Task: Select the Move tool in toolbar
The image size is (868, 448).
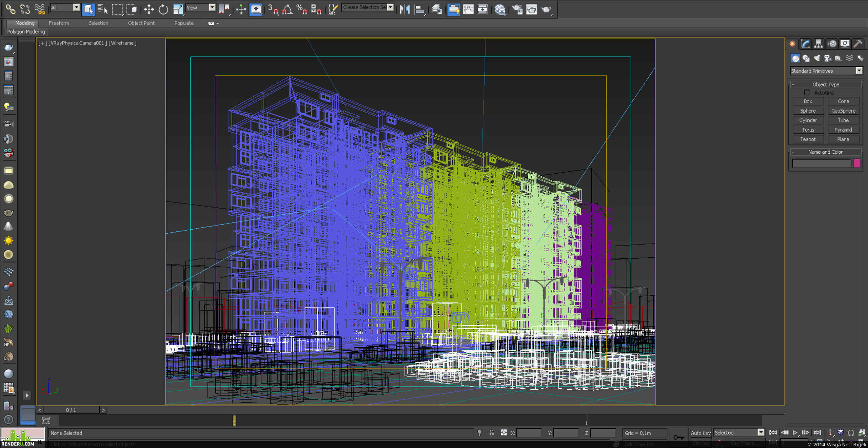Action: click(149, 9)
